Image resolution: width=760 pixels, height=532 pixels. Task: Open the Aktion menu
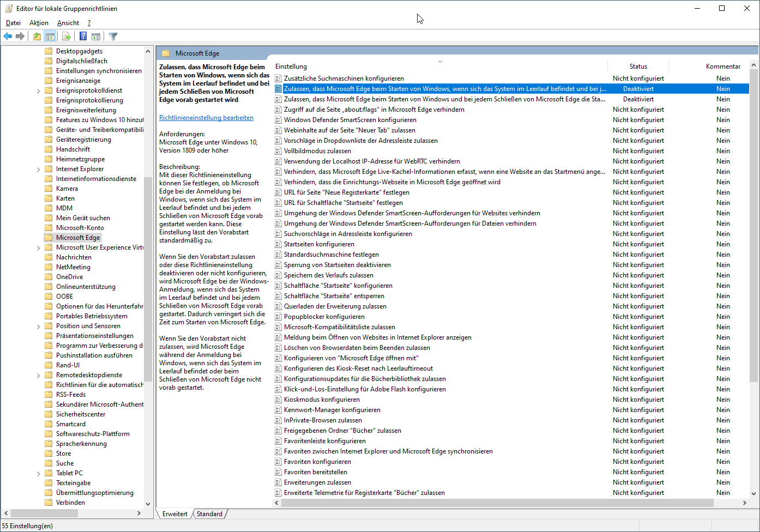(x=39, y=23)
